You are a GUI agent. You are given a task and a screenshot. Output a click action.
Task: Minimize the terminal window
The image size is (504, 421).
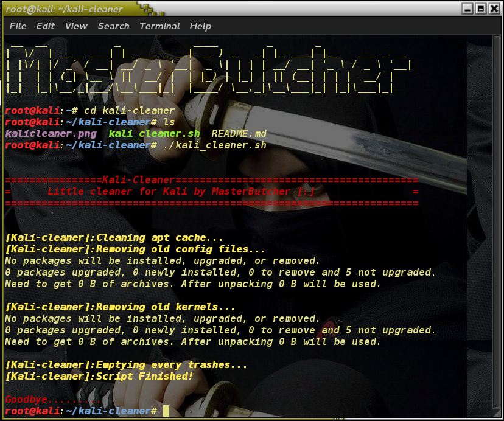[467, 9]
